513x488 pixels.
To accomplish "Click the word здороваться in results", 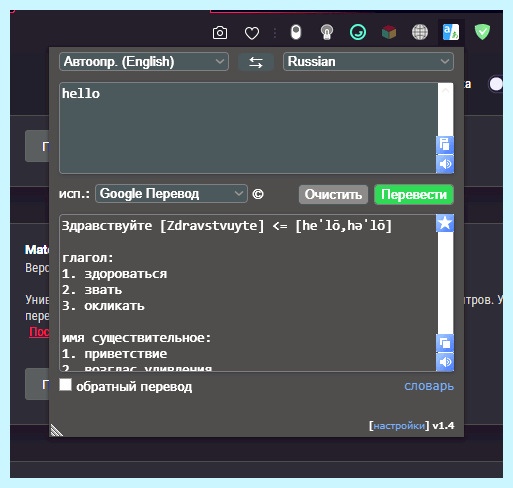I will coord(126,274).
